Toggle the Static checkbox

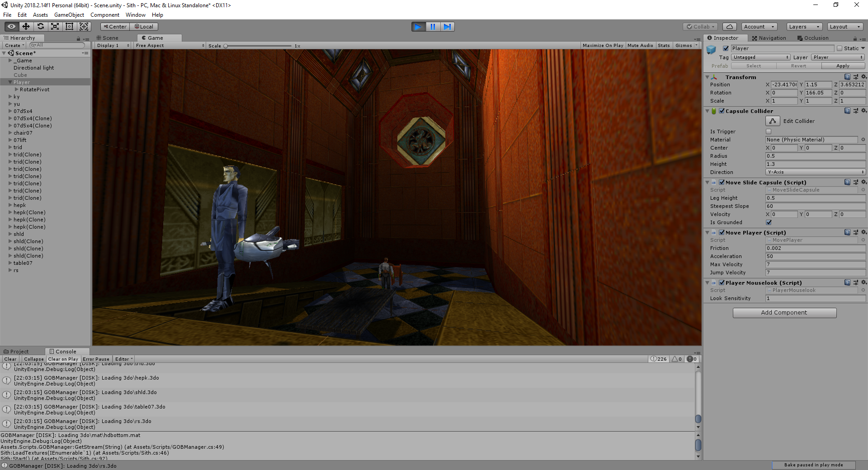coord(840,48)
